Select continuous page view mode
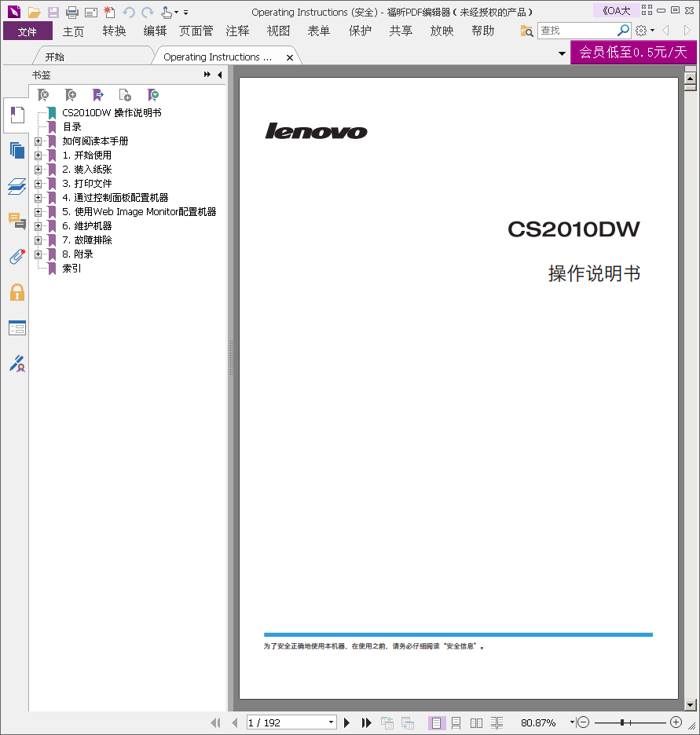Viewport: 700px width, 735px height. point(456,722)
